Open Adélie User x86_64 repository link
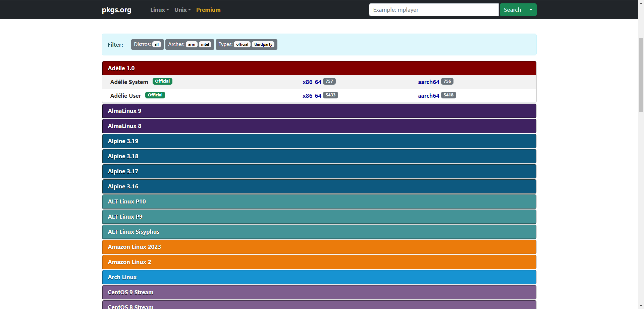644x309 pixels. tap(312, 96)
